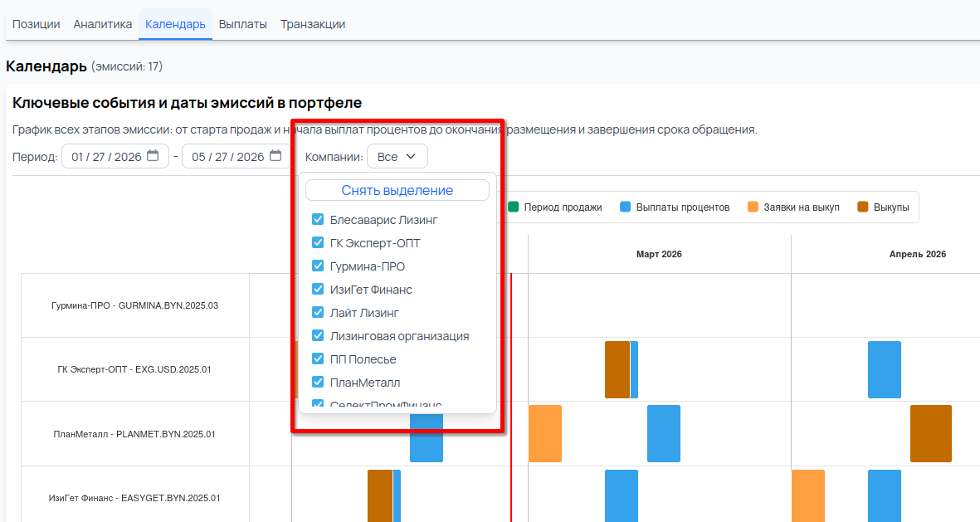Click green Период продажи legend swatch
The height and width of the screenshot is (522, 980).
coord(514,207)
